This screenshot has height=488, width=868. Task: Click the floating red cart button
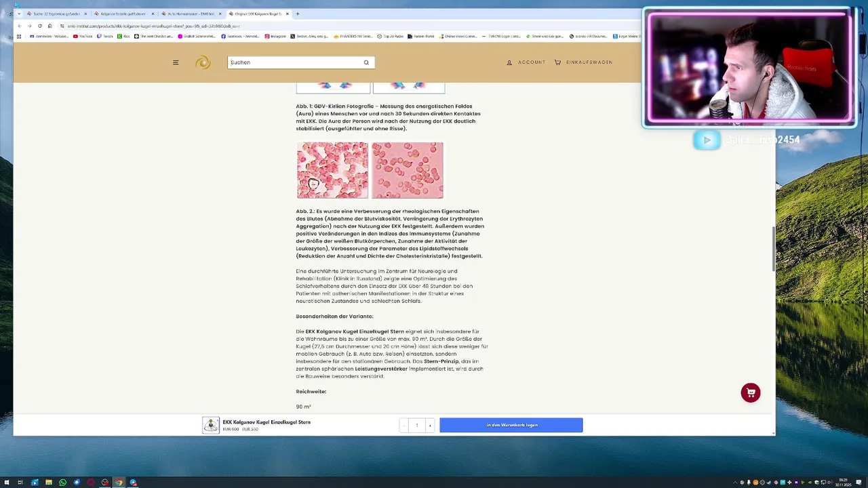tap(751, 392)
